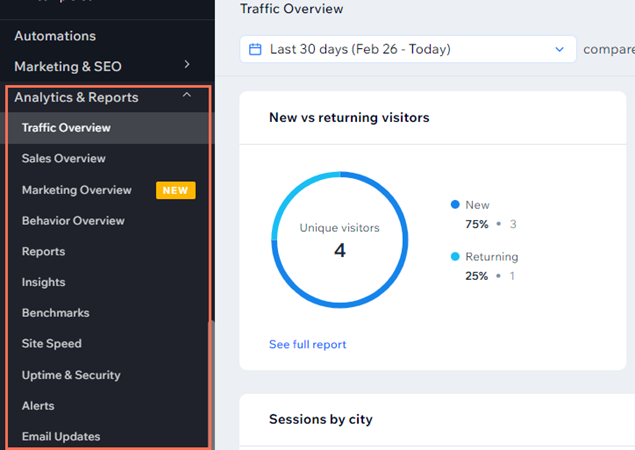Click the date range dropdown arrow
This screenshot has height=450, width=635.
pos(559,49)
